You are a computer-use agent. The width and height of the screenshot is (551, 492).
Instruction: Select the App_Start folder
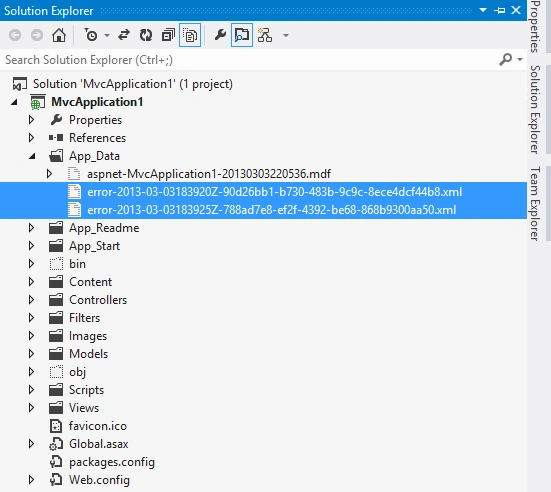94,246
